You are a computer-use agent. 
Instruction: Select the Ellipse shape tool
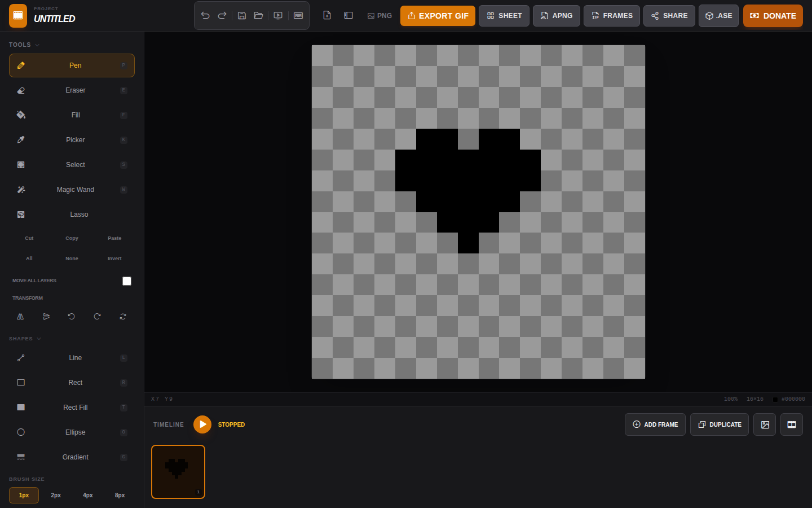(x=72, y=432)
